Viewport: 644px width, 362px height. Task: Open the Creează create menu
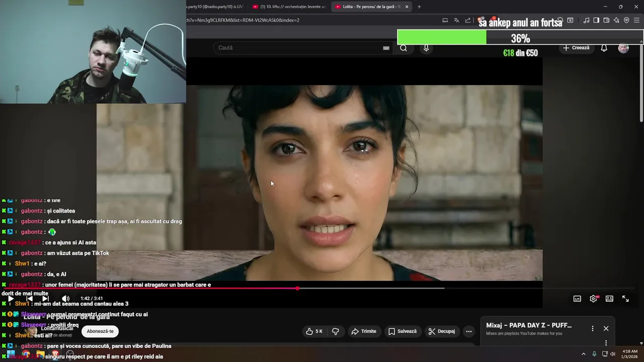[576, 48]
